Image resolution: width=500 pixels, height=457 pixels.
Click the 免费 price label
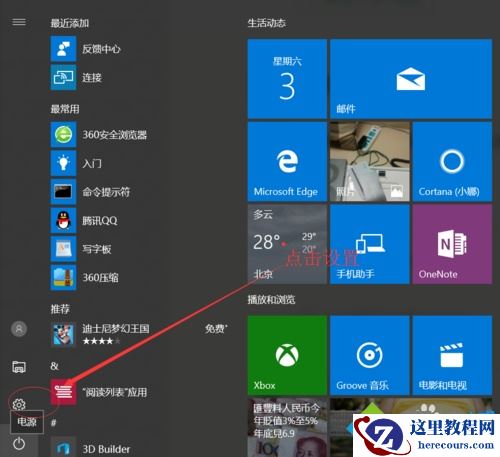point(216,329)
